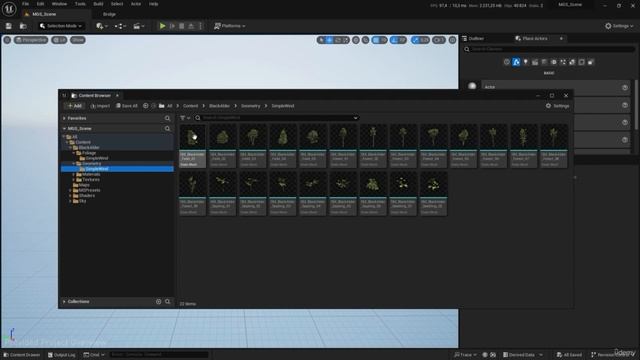The width and height of the screenshot is (640, 360).
Task: Open the quick add actor dropdown
Action: [x=102, y=26]
